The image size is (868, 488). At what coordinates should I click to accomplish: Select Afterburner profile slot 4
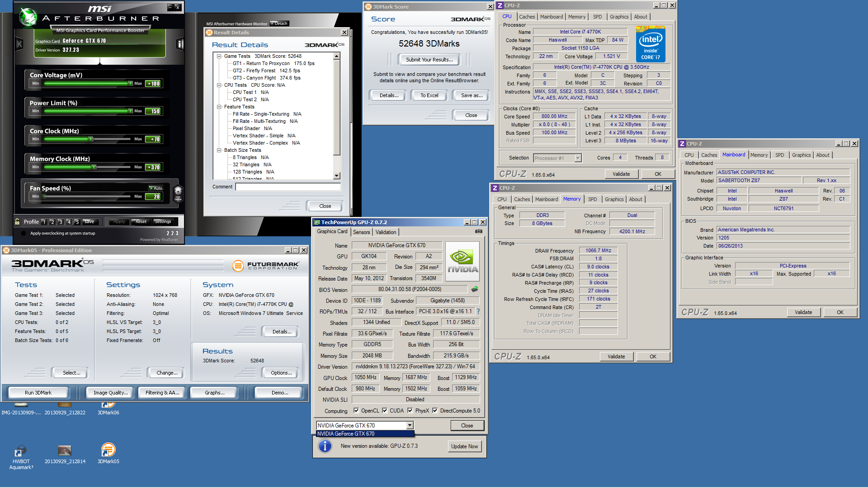[x=69, y=222]
